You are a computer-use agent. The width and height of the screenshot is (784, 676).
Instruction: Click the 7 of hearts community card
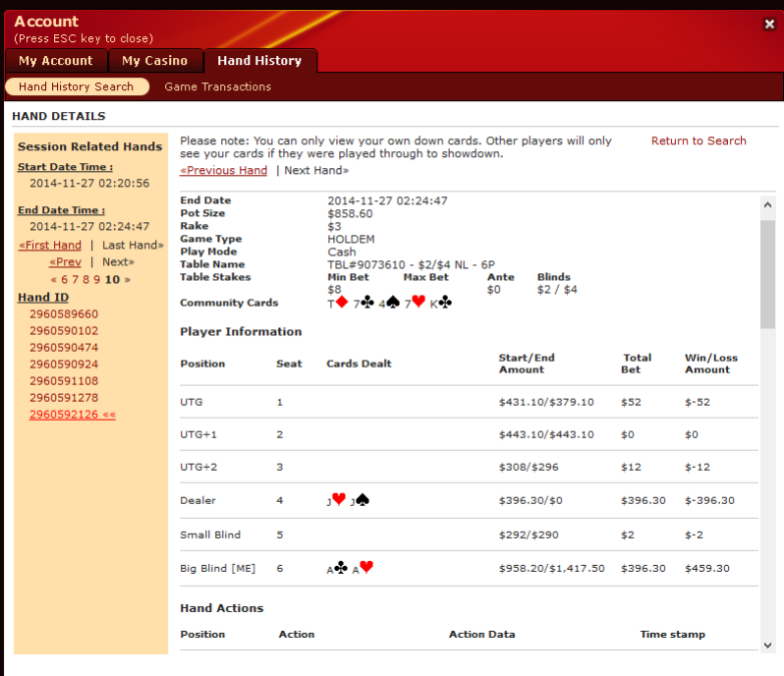tap(415, 303)
